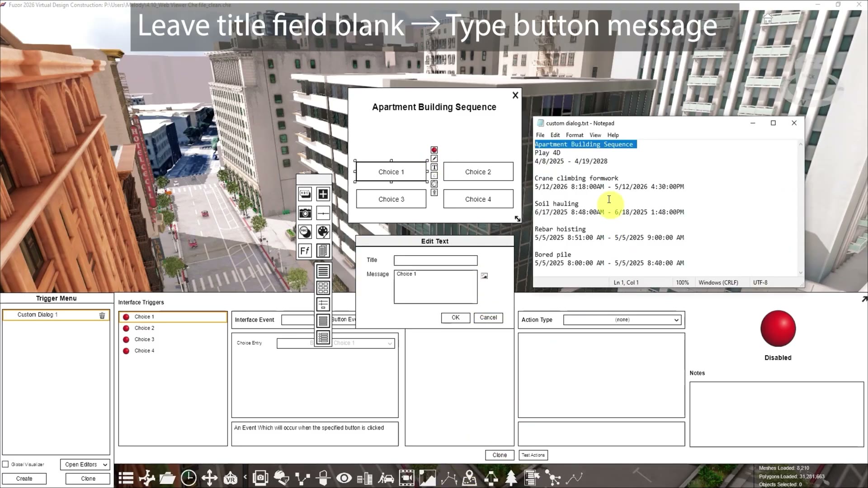
Task: Click the landscape image icon in toolbar
Action: pos(428,478)
